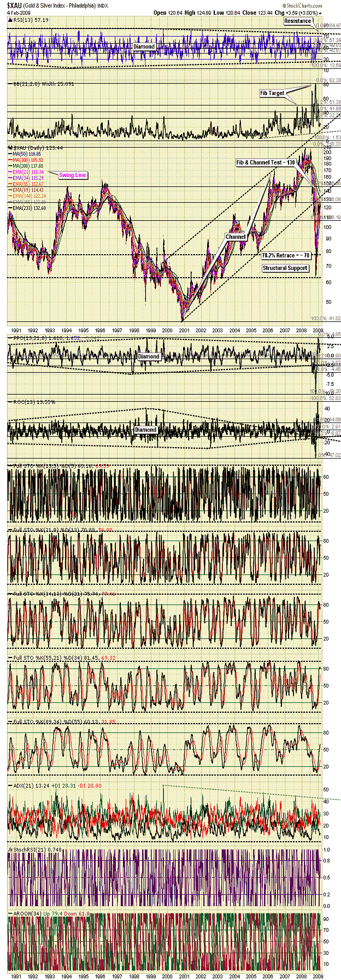Viewport: 341px width, 980px height.
Task: Click the RSI(13) indicator title
Action: pyautogui.click(x=20, y=19)
